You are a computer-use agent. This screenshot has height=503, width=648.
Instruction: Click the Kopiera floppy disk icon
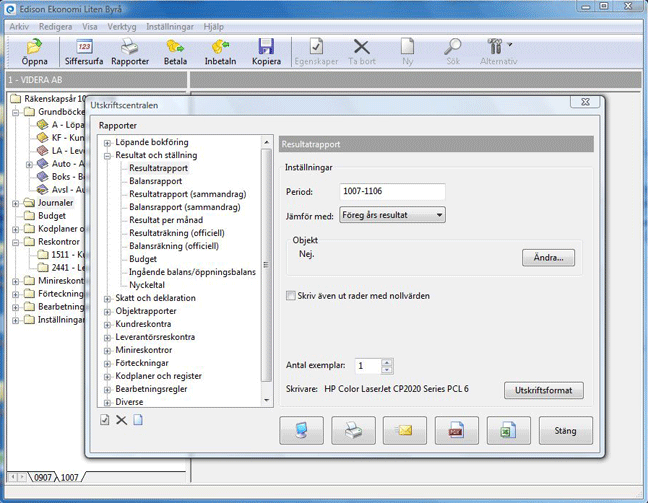coord(267,52)
